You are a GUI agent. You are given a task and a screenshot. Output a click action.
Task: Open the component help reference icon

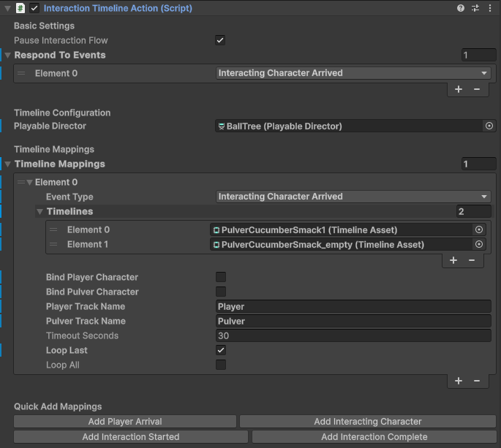point(461,9)
